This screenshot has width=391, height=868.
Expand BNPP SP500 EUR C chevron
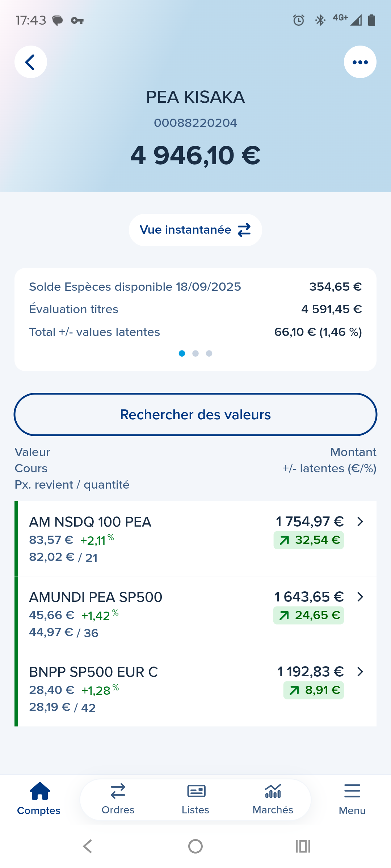tap(360, 672)
